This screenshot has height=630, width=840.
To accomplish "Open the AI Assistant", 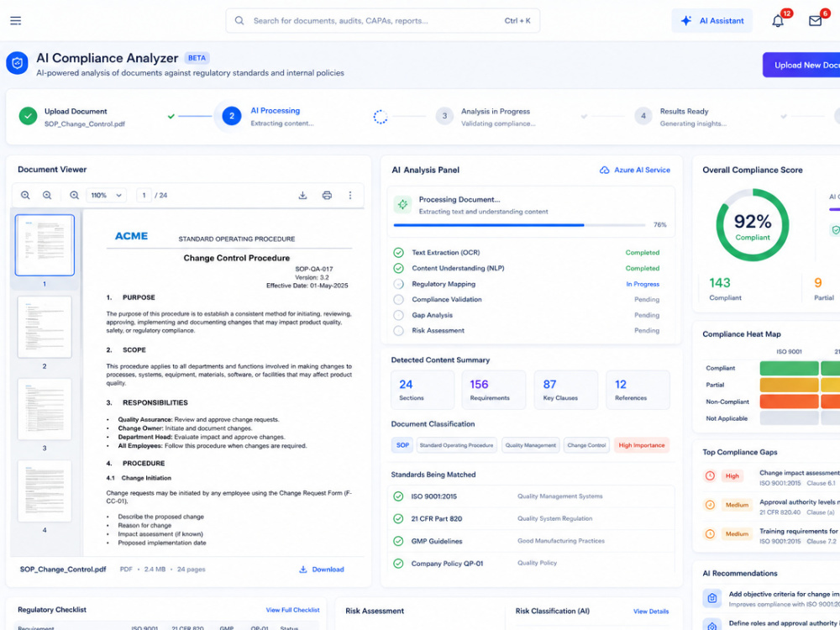I will click(x=712, y=21).
